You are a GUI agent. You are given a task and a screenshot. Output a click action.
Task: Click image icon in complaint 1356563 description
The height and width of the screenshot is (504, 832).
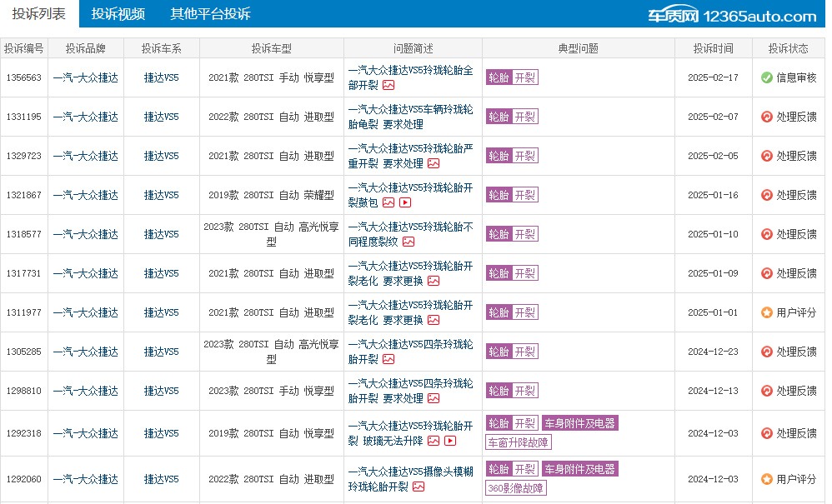(388, 85)
